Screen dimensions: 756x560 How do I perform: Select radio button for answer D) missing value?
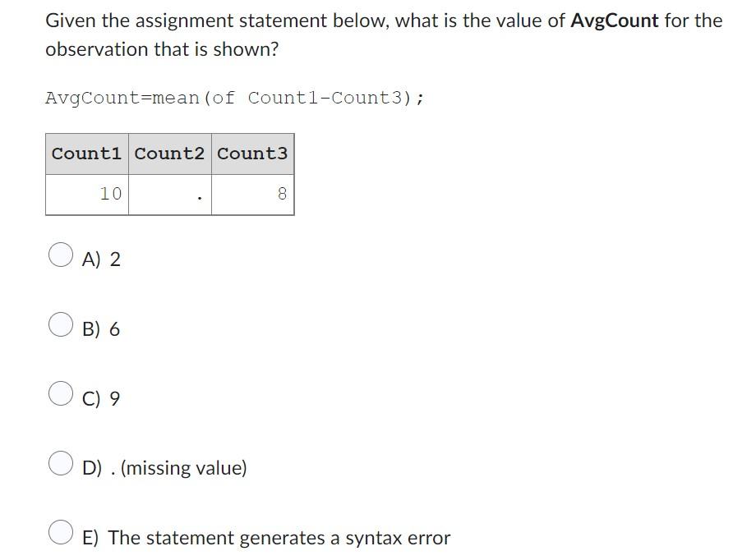coord(61,464)
